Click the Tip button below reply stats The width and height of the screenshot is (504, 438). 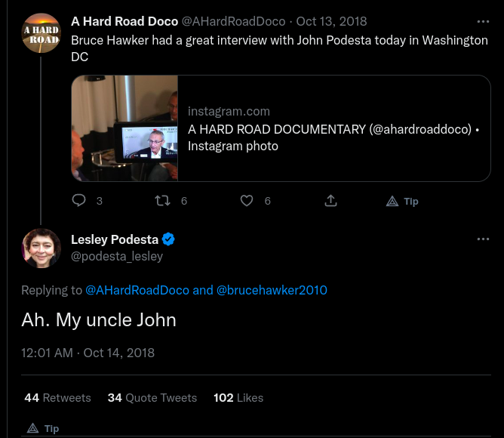pyautogui.click(x=44, y=428)
